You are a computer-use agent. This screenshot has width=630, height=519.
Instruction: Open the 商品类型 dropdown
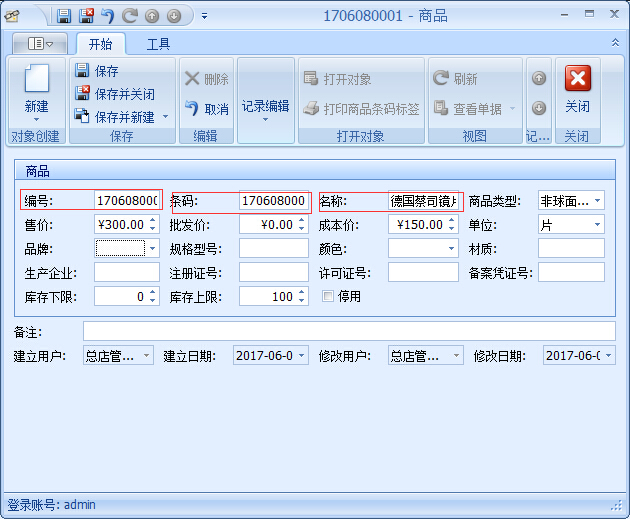click(597, 200)
